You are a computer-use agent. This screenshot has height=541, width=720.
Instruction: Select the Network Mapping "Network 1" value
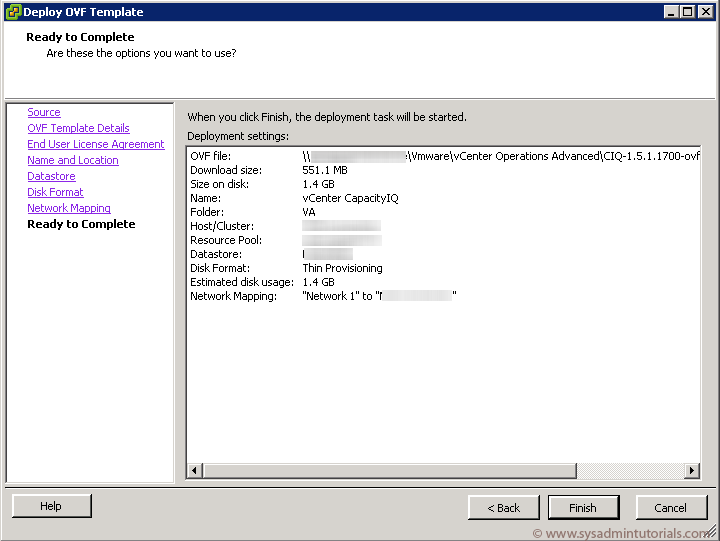379,296
